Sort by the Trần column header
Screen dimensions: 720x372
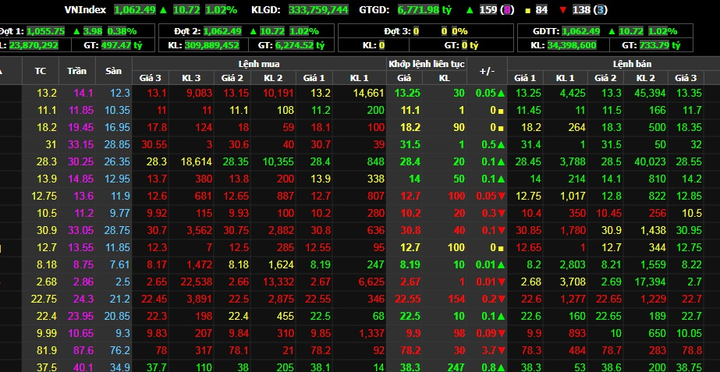77,71
